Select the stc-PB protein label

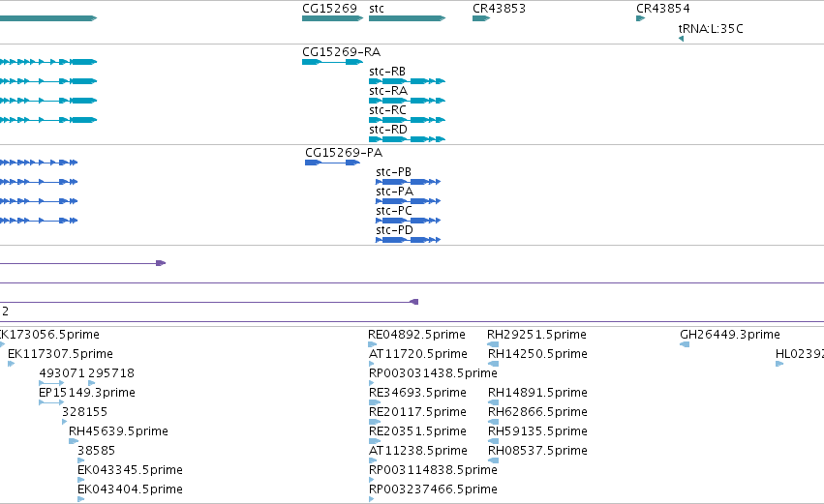tap(393, 172)
